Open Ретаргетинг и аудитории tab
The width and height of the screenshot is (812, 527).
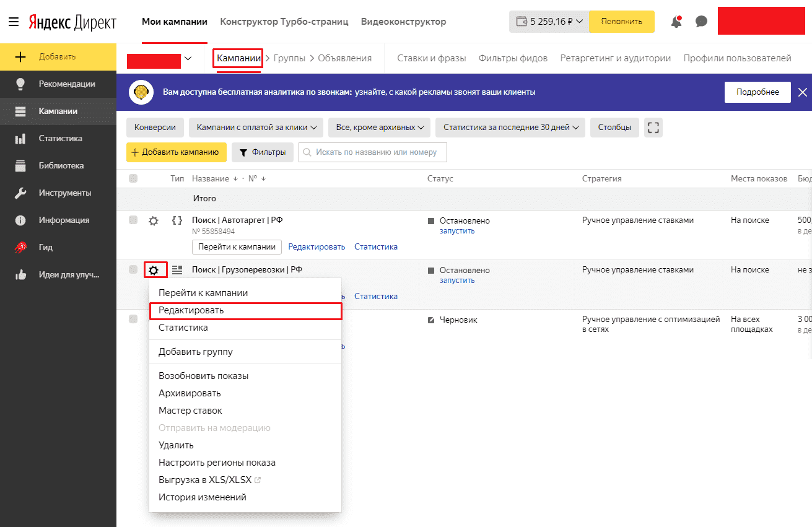(x=616, y=58)
